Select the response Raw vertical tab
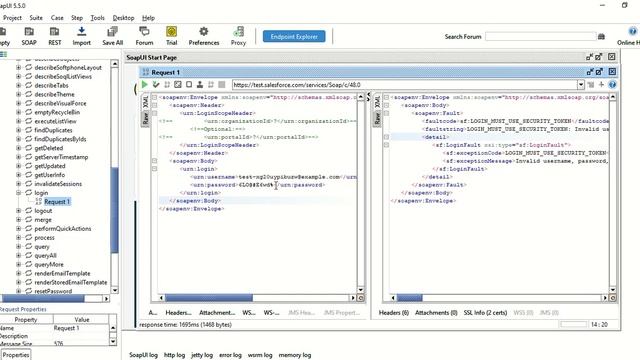This screenshot has width=640, height=360. pos(377,118)
